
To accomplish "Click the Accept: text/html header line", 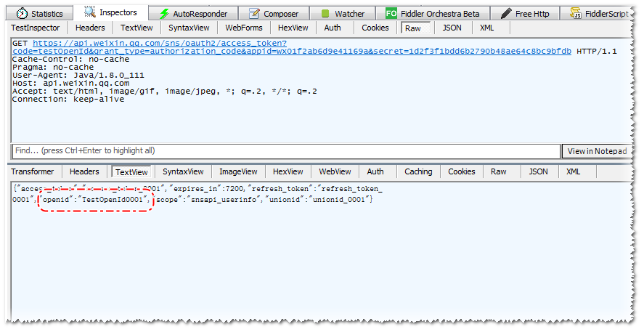I will [165, 92].
